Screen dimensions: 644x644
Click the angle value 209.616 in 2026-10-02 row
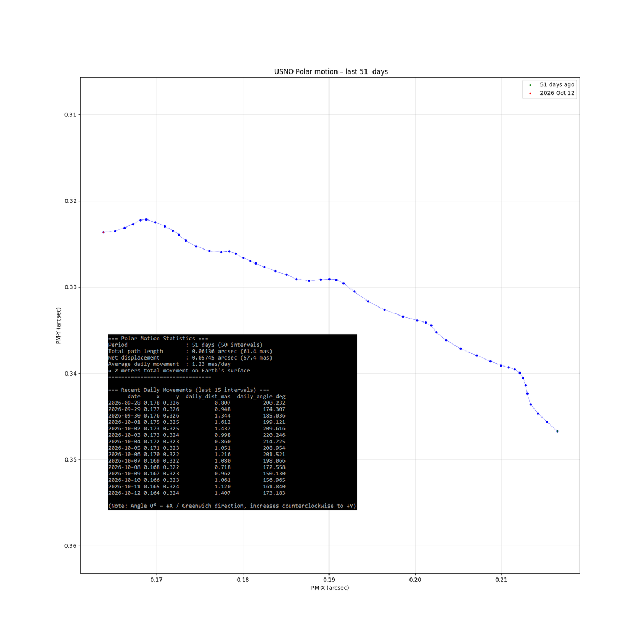[x=274, y=429]
